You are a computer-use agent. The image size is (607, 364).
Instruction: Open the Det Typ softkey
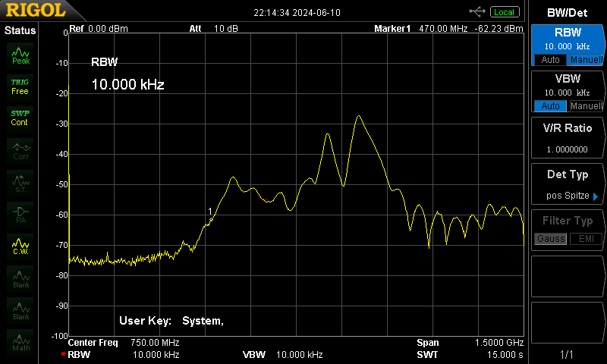[568, 184]
